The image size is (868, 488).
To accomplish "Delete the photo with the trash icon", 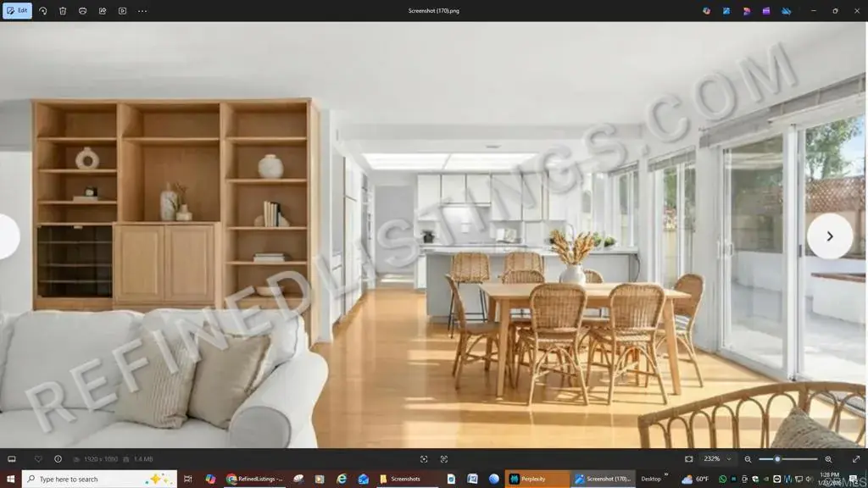I will [63, 11].
